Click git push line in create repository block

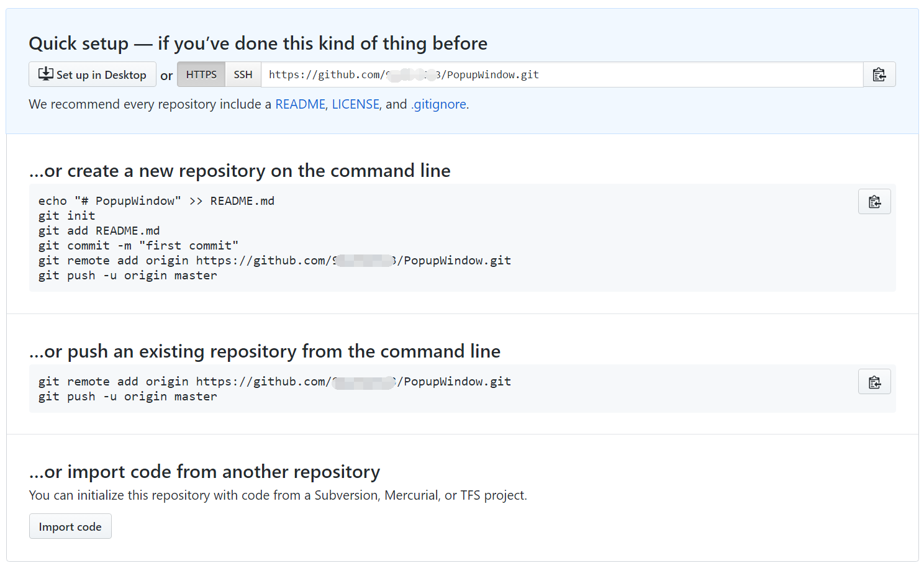(x=128, y=276)
